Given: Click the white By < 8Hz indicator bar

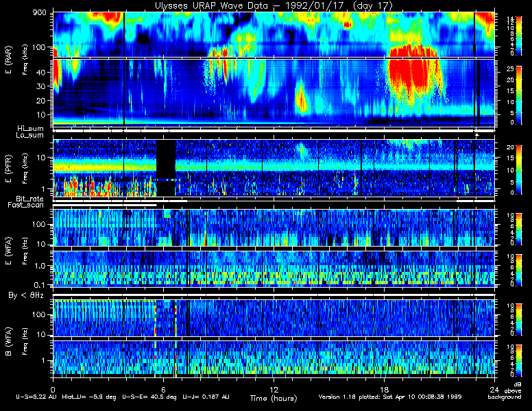Looking at the screenshot, I should [274, 295].
